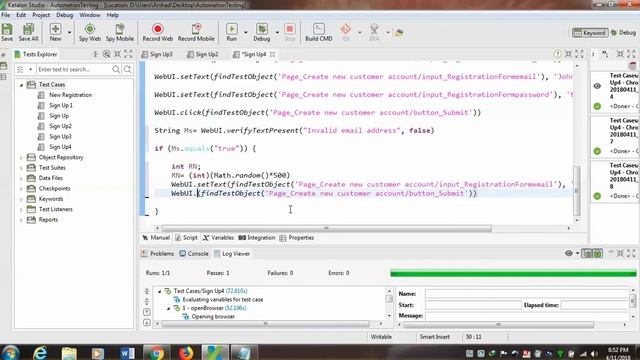This screenshot has height=360, width=640.
Task: Open Microsoft Word from taskbar
Action: click(127, 353)
